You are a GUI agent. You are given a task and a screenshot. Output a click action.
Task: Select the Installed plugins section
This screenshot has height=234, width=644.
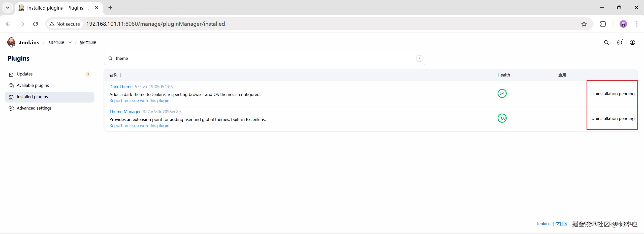point(50,97)
